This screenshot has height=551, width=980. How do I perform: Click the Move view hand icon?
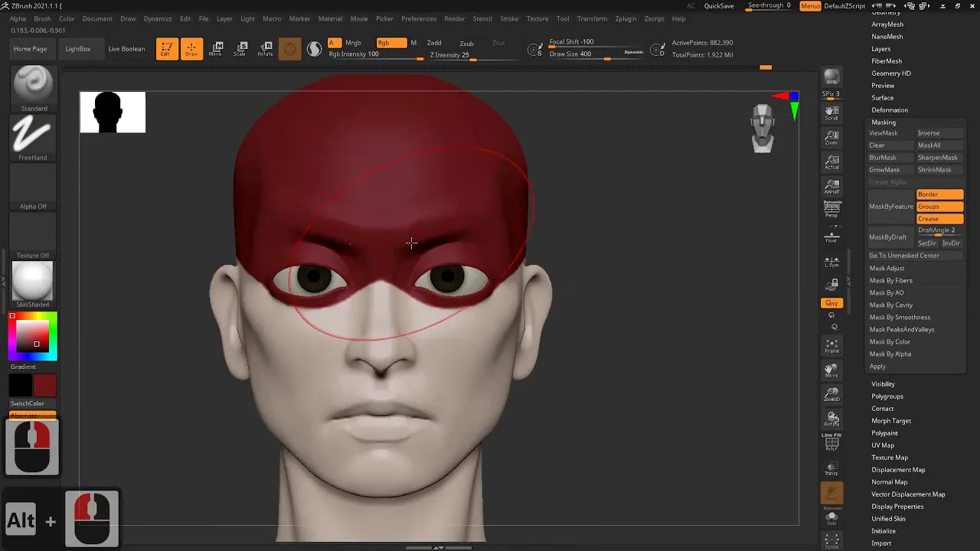[x=831, y=370]
